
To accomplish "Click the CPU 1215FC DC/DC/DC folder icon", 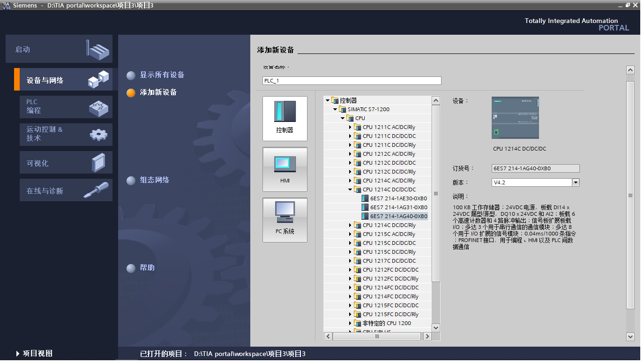I will click(357, 305).
